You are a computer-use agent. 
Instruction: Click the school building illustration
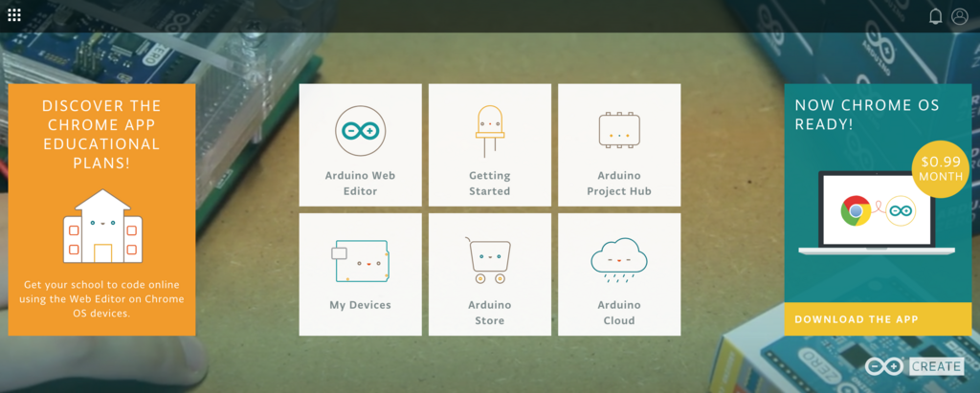pos(102,227)
